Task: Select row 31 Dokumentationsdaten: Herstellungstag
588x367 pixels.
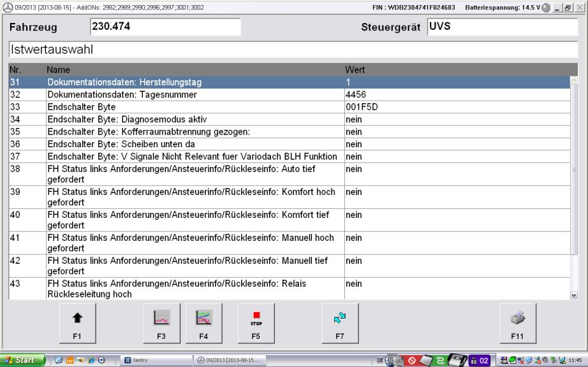Action: point(289,82)
